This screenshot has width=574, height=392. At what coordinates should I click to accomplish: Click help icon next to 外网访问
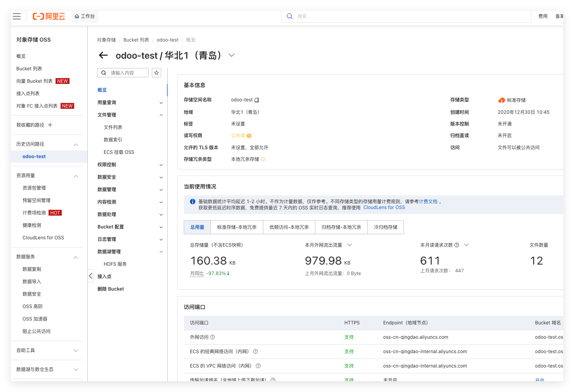212,337
